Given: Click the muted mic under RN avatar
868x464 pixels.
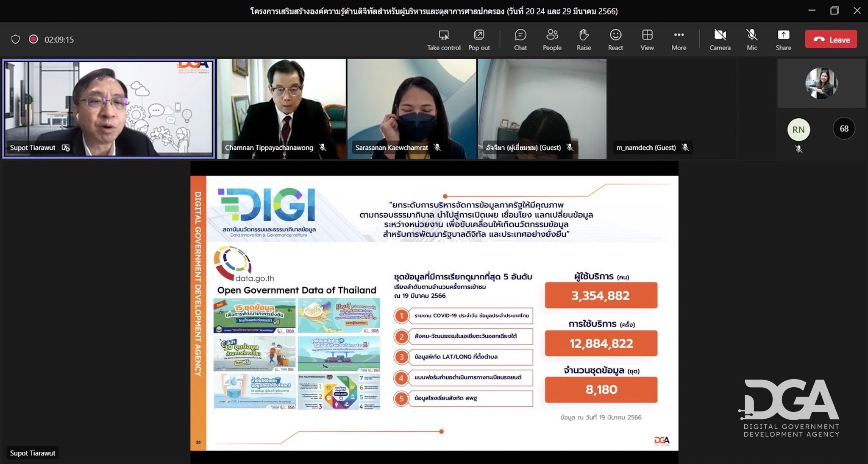Looking at the screenshot, I should tap(798, 149).
